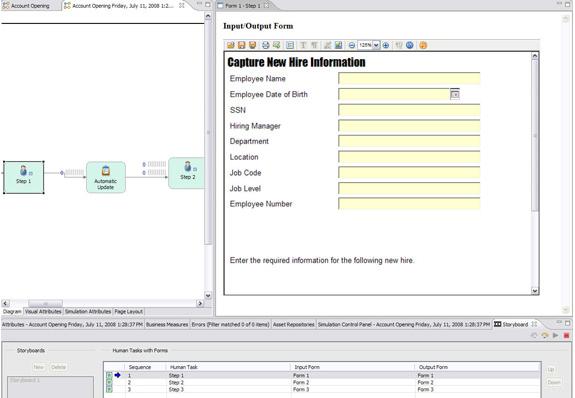Click the Delete storyboard button
Viewport: 575px width, 398px height.
tap(58, 367)
